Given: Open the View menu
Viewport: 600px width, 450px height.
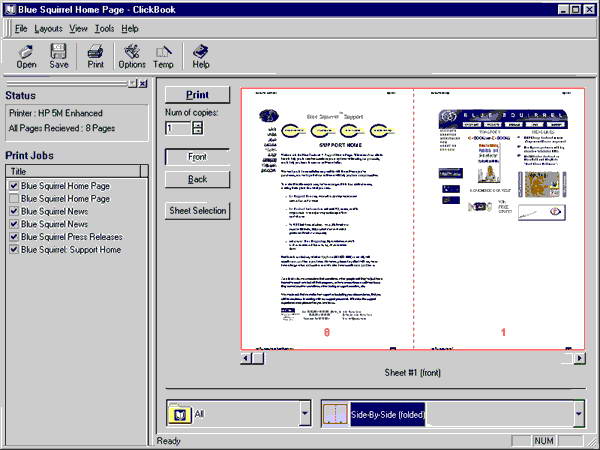Looking at the screenshot, I should point(78,29).
